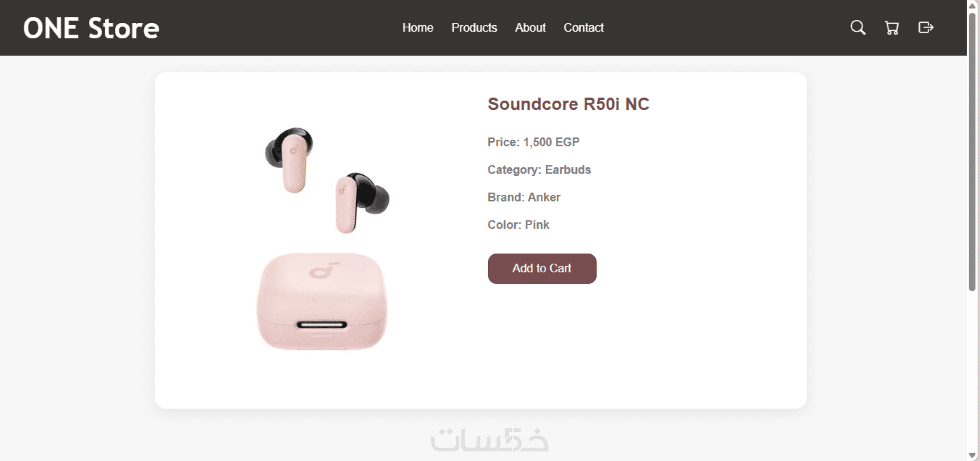This screenshot has height=461, width=980.
Task: Open the Contact nav link
Action: click(x=583, y=28)
